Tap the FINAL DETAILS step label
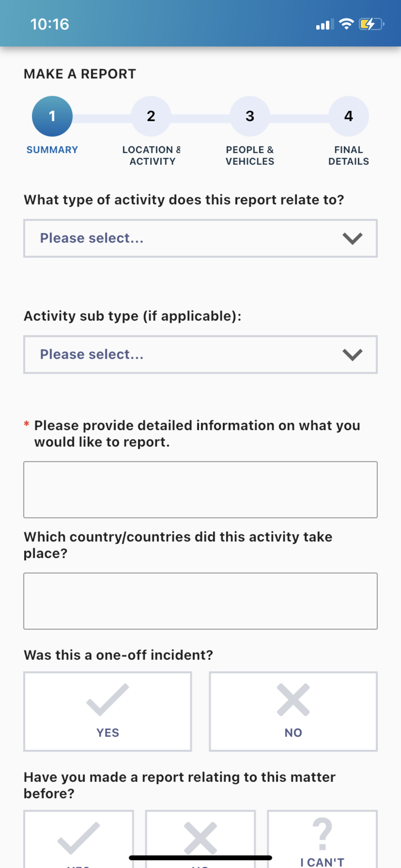This screenshot has height=868, width=401. click(348, 155)
